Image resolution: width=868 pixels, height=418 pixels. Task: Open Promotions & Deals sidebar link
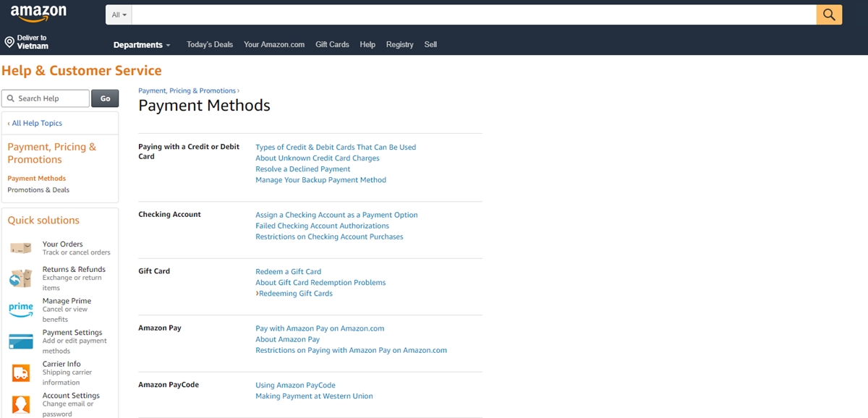38,189
